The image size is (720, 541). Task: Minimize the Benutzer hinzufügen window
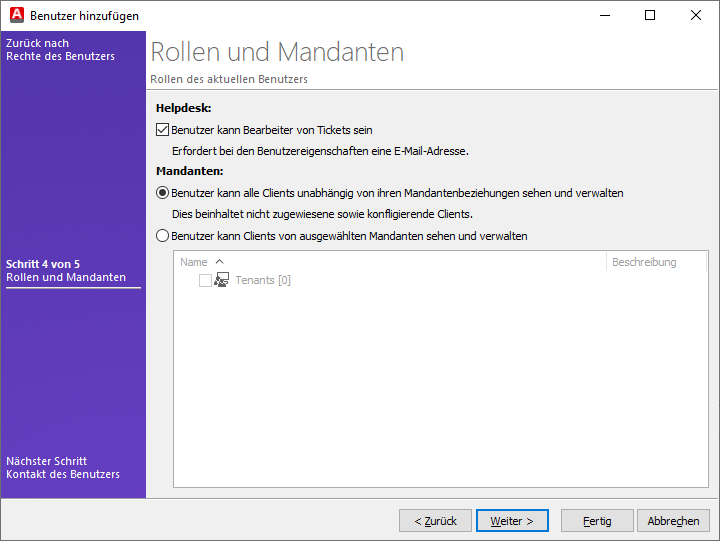[605, 15]
